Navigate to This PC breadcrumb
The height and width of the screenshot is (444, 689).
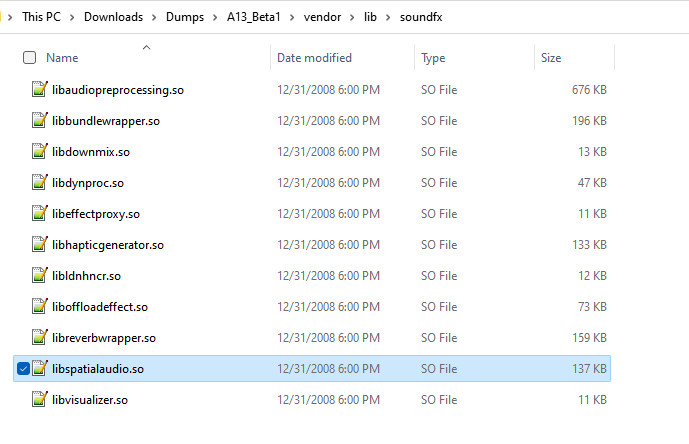click(x=41, y=17)
